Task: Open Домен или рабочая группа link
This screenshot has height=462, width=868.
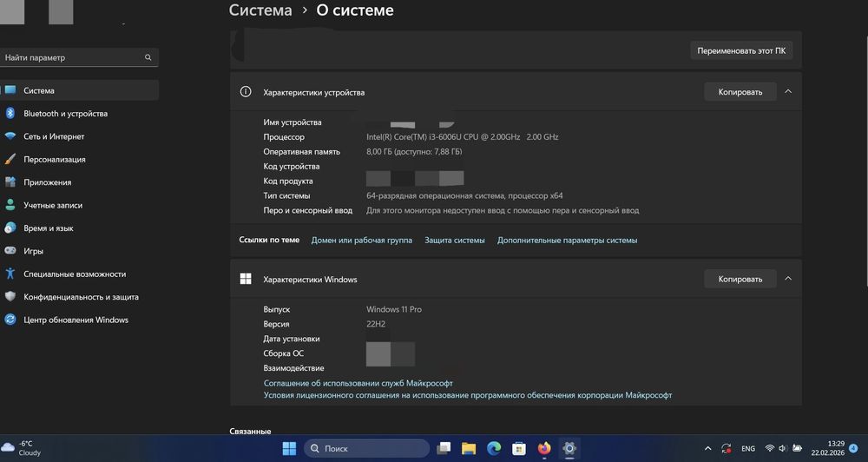Action: (361, 241)
